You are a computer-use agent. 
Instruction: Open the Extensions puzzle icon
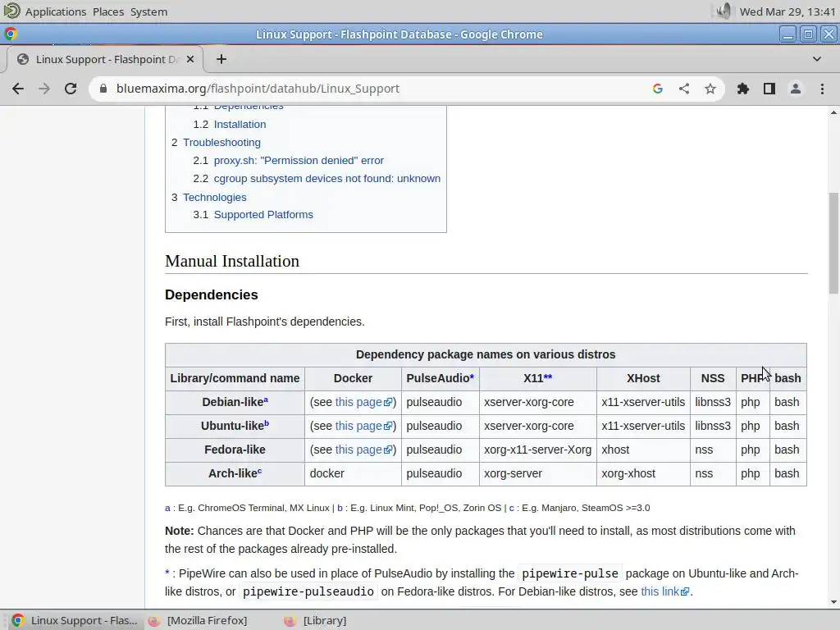[743, 89]
